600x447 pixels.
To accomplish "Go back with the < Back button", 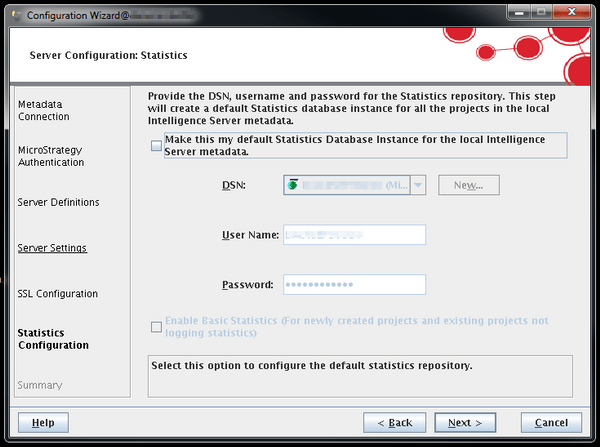I will click(395, 423).
